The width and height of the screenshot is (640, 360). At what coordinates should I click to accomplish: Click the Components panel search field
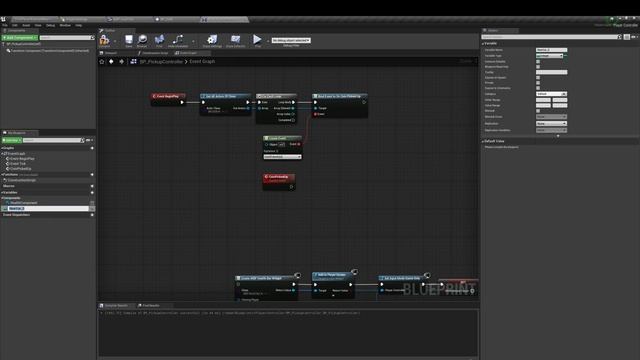67,38
